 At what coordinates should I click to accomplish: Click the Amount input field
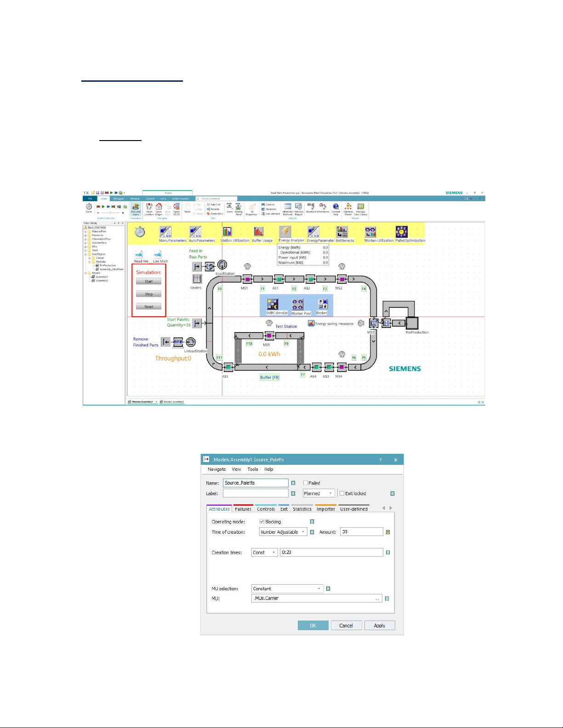[361, 532]
